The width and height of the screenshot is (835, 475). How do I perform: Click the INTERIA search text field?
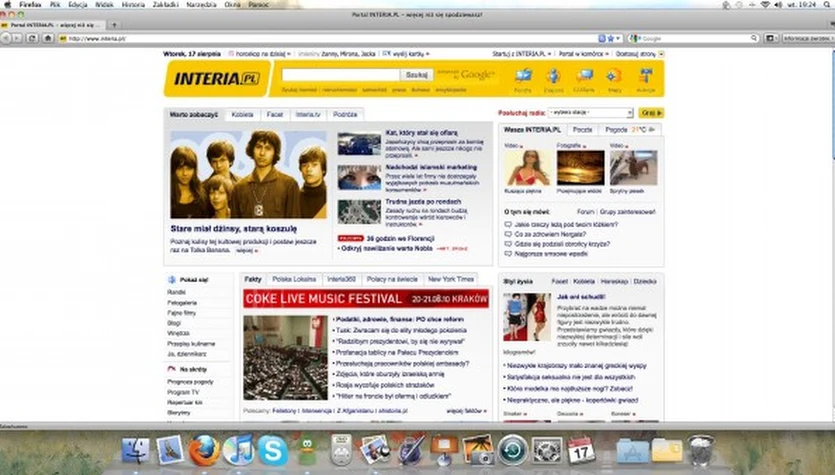pyautogui.click(x=340, y=75)
